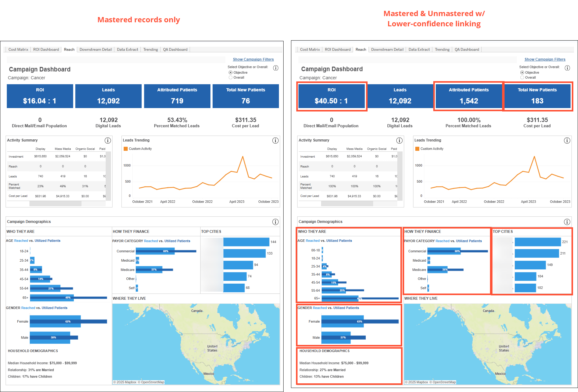The width and height of the screenshot is (578, 392).
Task: Click Activity Summary horizontal scrollbar in Mastered-only dashboard
Action: point(55,203)
